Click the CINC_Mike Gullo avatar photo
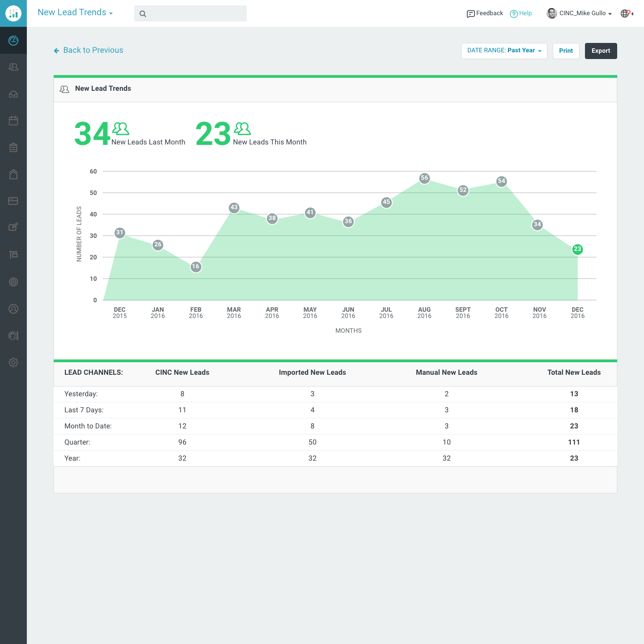 (551, 13)
